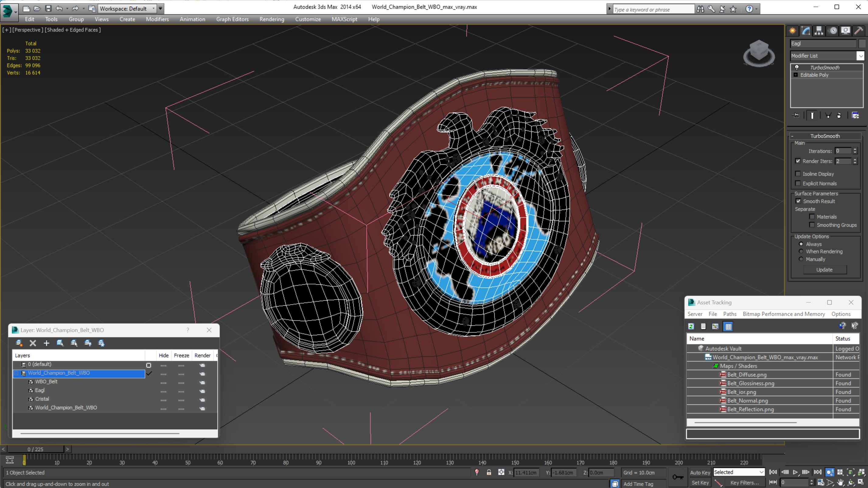Expand the Editable Poly stack entry
868x488 pixels.
coord(796,75)
